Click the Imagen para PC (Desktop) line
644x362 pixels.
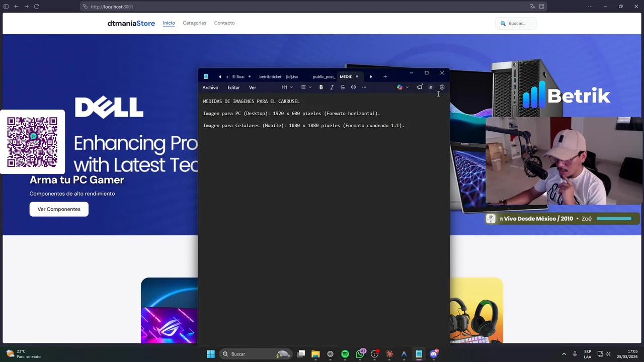coord(292,114)
